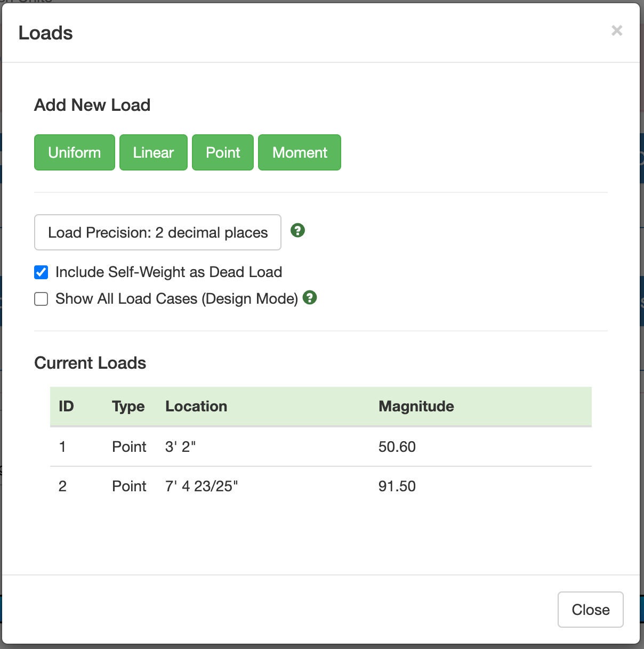This screenshot has height=649, width=644.
Task: Click the ID column header
Action: pos(66,406)
